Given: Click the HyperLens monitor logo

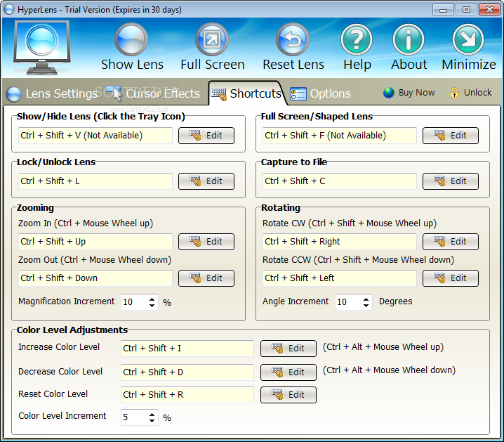Looking at the screenshot, I should click(42, 47).
